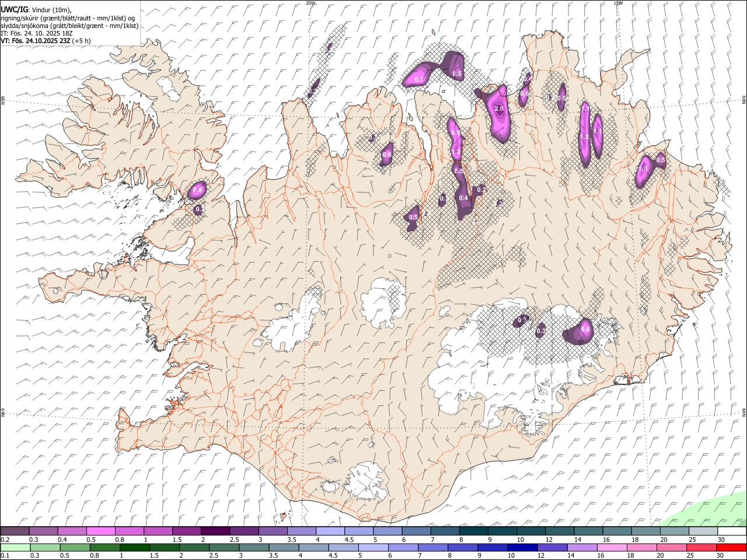The image size is (747, 560).
Task: Select the violet lower swatch at 12
Action: 552,547
